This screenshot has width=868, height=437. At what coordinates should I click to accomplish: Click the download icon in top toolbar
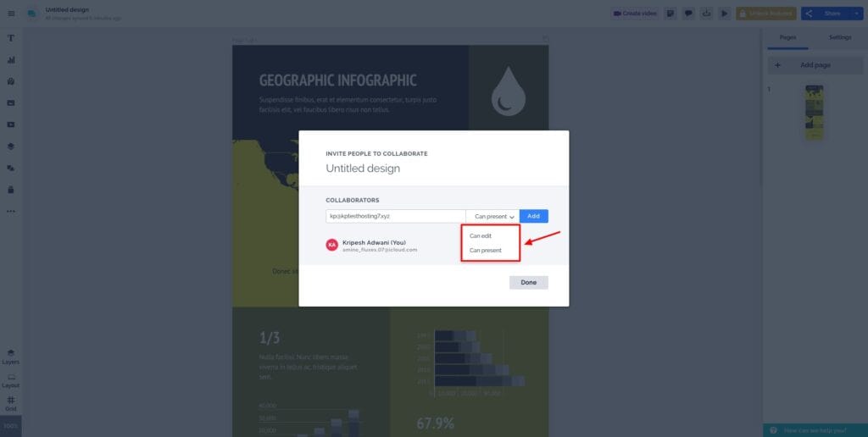tap(706, 14)
